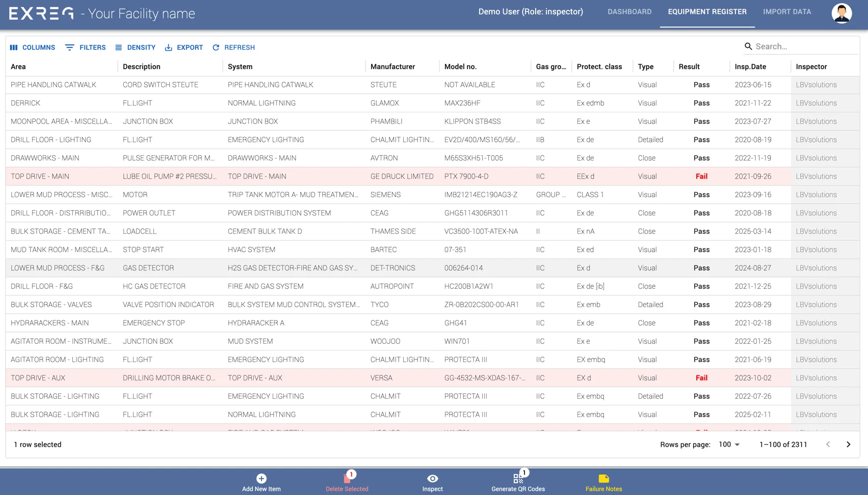This screenshot has width=868, height=495.
Task: Switch to Equipment Register tab
Action: pyautogui.click(x=707, y=12)
